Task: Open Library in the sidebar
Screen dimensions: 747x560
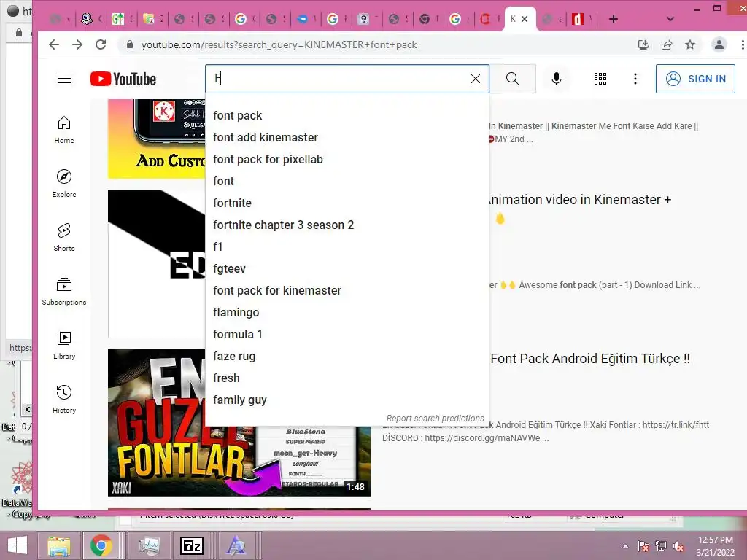Action: (64, 345)
